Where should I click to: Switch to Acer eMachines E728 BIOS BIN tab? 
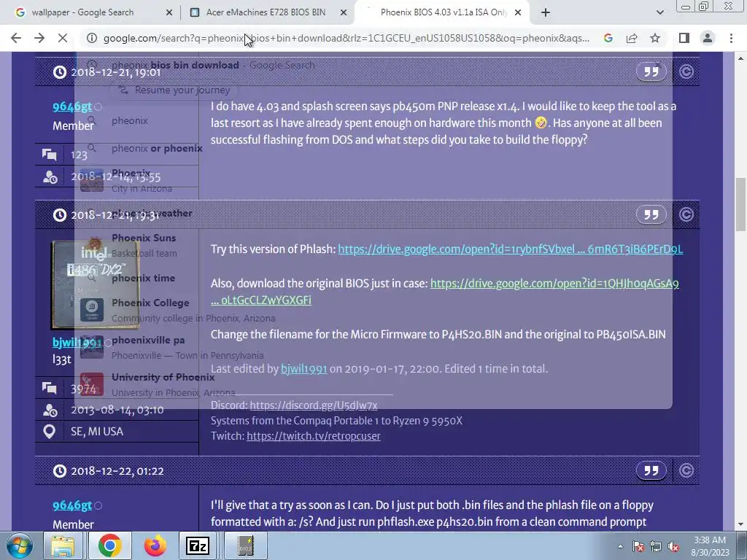[x=266, y=12]
